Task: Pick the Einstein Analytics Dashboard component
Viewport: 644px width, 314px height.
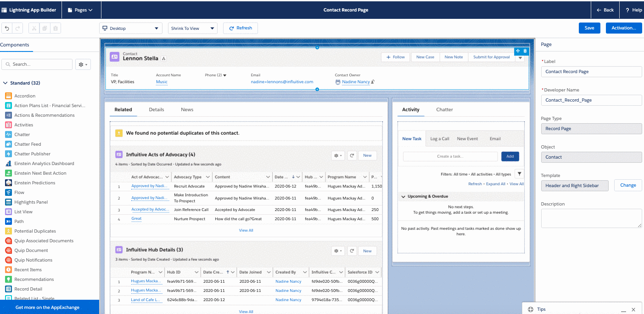Action: [44, 164]
